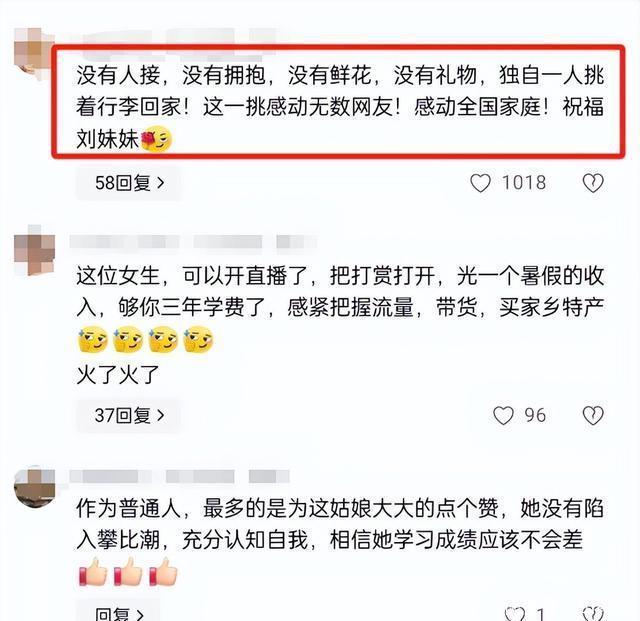Like the third comment with 1 like
The image size is (640, 621).
pyautogui.click(x=515, y=614)
